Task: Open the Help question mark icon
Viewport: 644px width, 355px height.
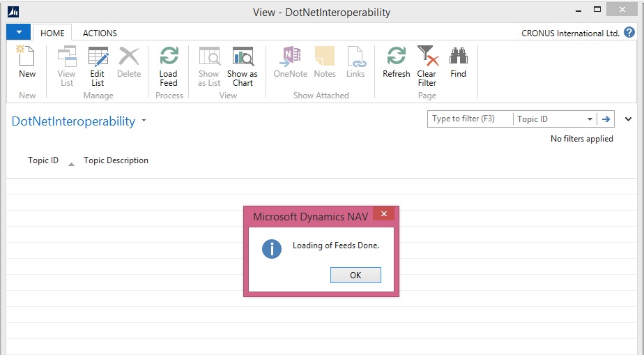Action: 629,32
